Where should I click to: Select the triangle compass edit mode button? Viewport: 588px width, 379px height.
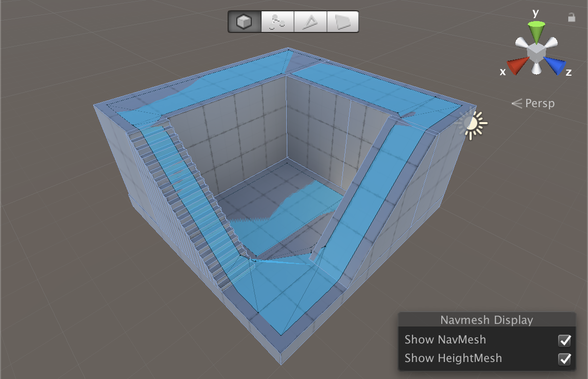click(x=310, y=22)
